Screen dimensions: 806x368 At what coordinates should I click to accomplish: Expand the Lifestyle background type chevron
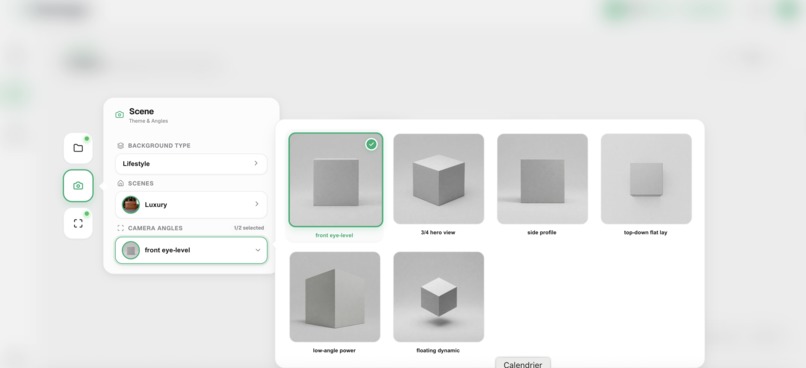256,163
